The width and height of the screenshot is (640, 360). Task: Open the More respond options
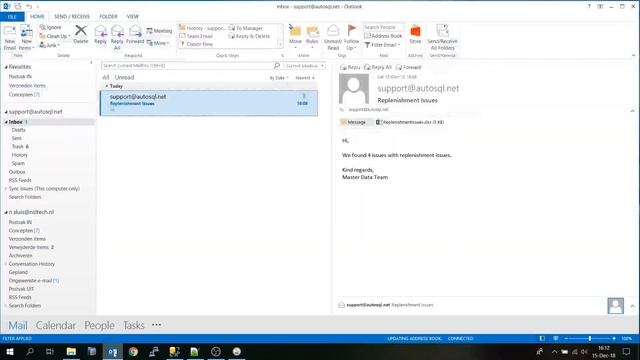click(x=158, y=43)
